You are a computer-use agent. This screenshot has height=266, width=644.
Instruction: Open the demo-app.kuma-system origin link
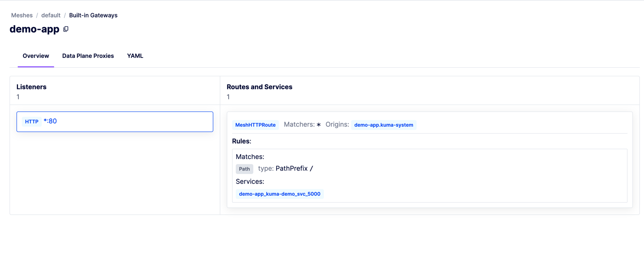click(383, 125)
